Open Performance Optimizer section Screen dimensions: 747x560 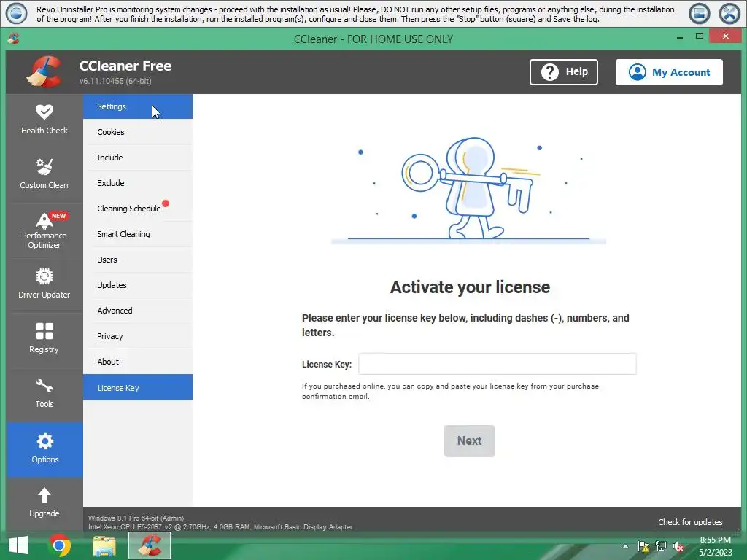(x=44, y=231)
